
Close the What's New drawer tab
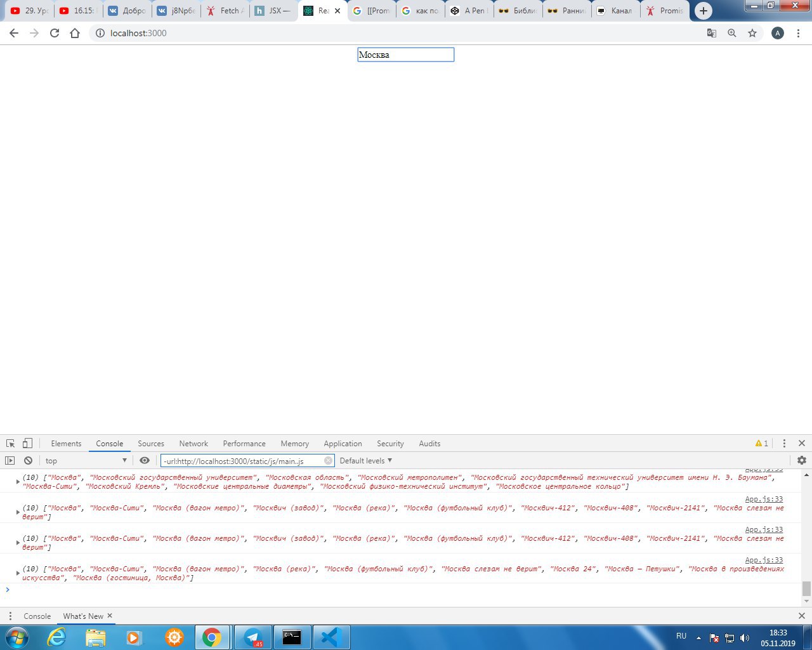pos(110,616)
